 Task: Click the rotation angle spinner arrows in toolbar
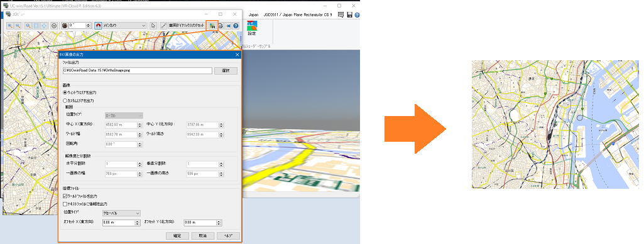[89, 26]
